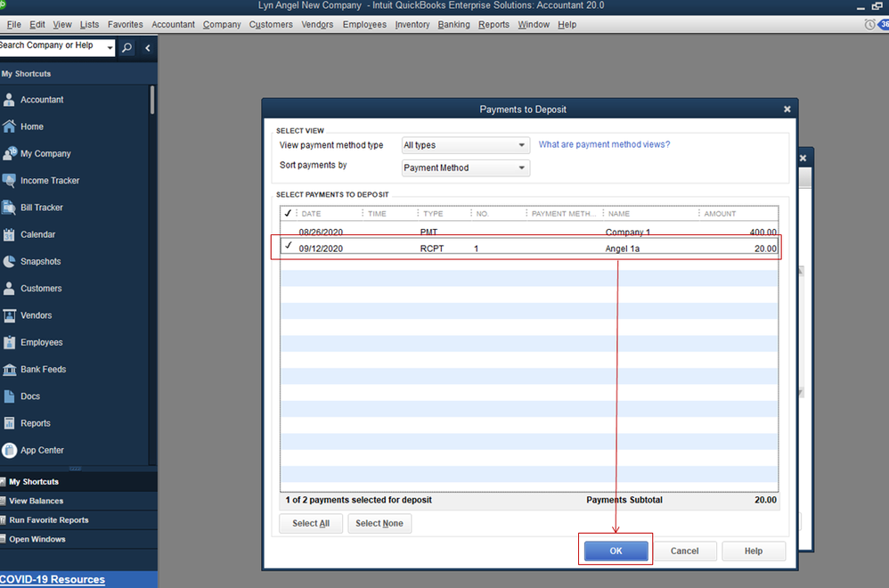889x588 pixels.
Task: Click the reminders clock icon
Action: click(869, 24)
